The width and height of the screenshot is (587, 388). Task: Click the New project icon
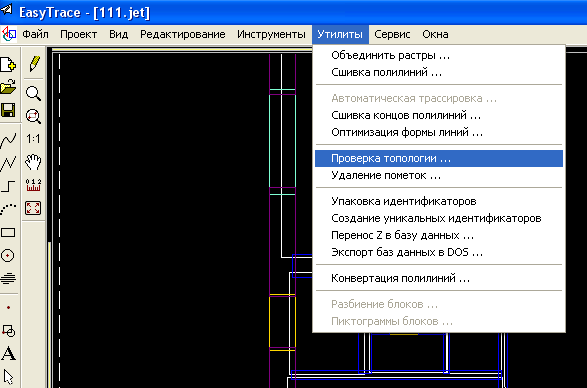click(x=7, y=64)
